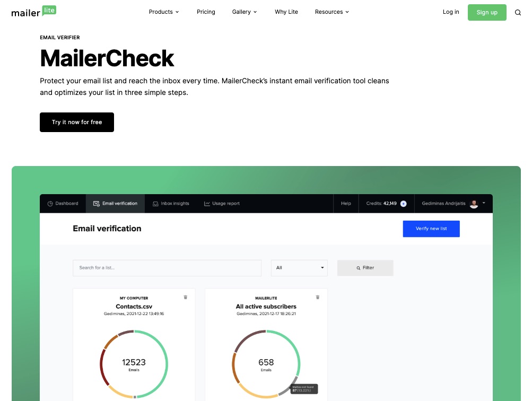
Task: Click Try it now for free
Action: (77, 122)
